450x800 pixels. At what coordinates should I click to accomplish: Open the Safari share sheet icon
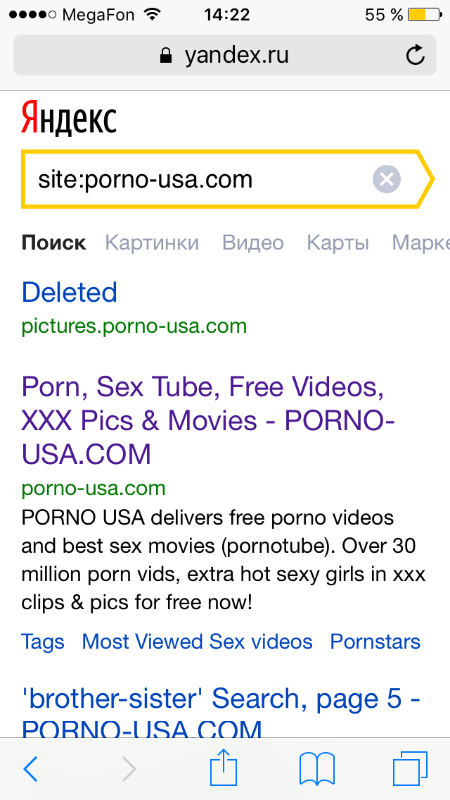(x=224, y=766)
